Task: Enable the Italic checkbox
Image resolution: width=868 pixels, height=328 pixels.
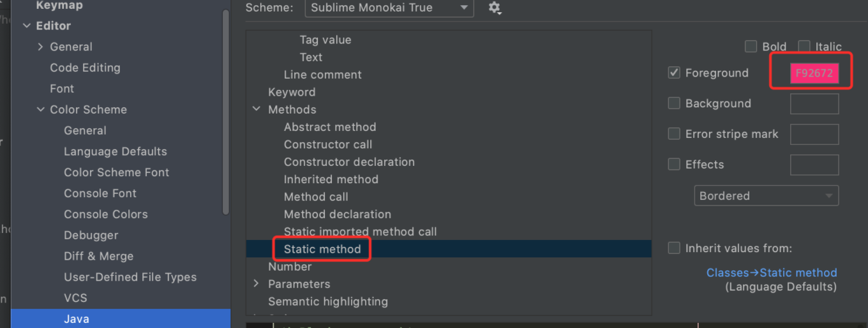Action: tap(804, 47)
